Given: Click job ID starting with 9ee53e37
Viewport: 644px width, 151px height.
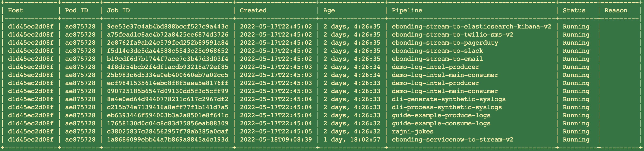Looking at the screenshot, I should (167, 27).
